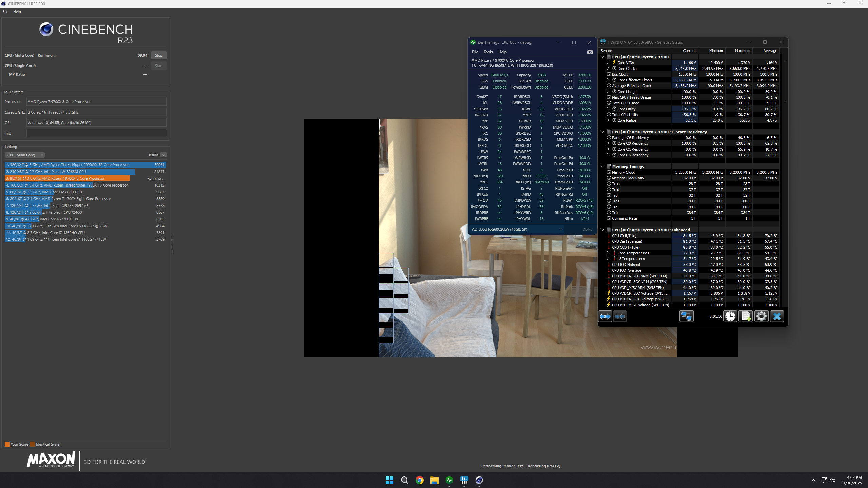Screen dimensions: 868x488
Task: Click the HWiNFO title bar logo
Action: pos(603,42)
